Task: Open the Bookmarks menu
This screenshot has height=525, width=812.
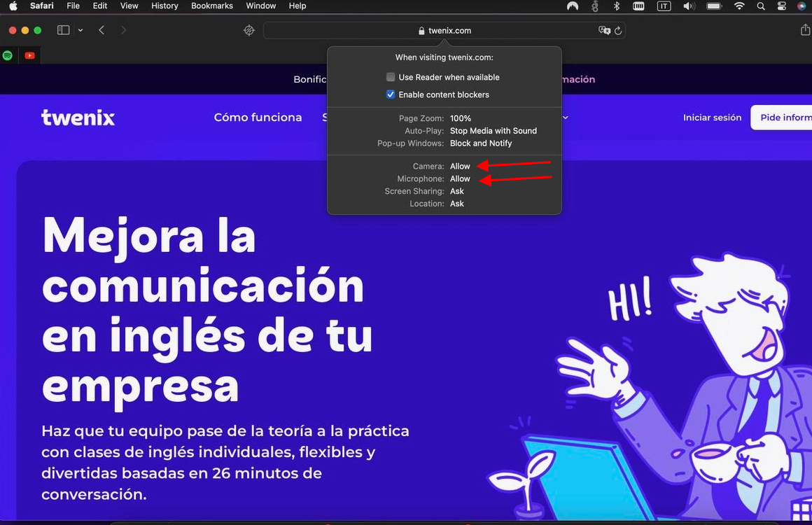Action: tap(212, 6)
